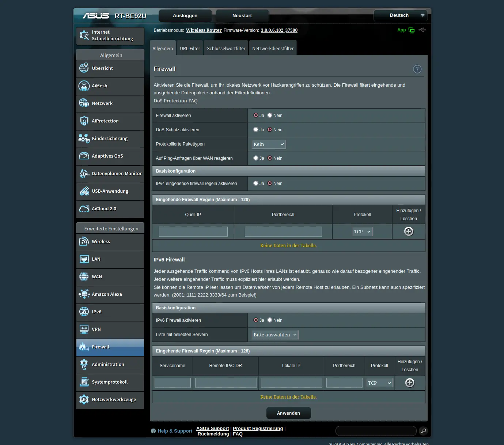Open the Netzwerkdienstfilter tab
The height and width of the screenshot is (445, 504).
pyautogui.click(x=273, y=49)
